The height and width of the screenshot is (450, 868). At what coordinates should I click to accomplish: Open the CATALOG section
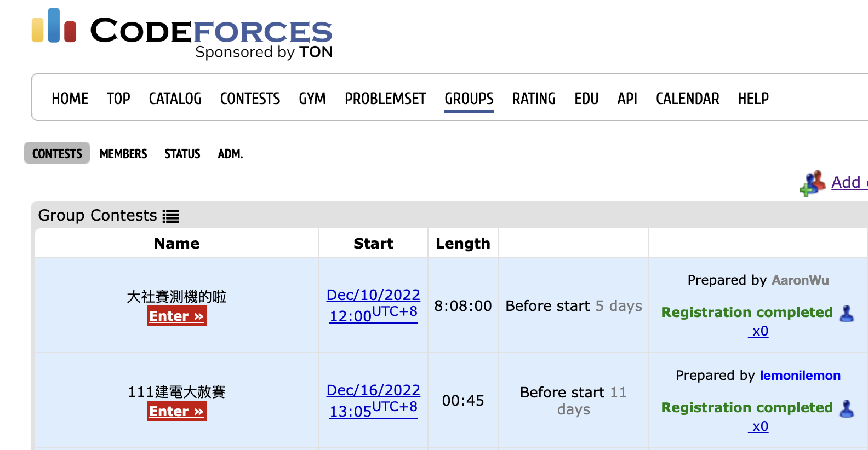coord(175,99)
